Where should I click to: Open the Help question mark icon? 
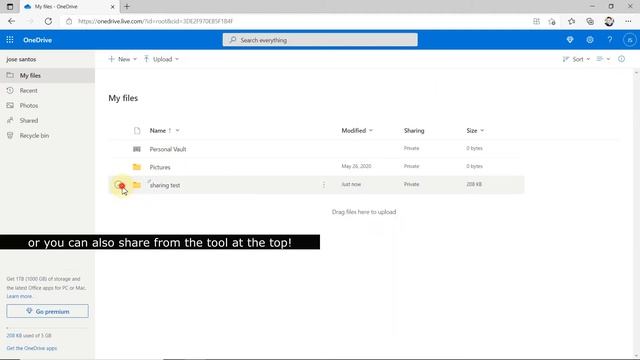point(610,40)
